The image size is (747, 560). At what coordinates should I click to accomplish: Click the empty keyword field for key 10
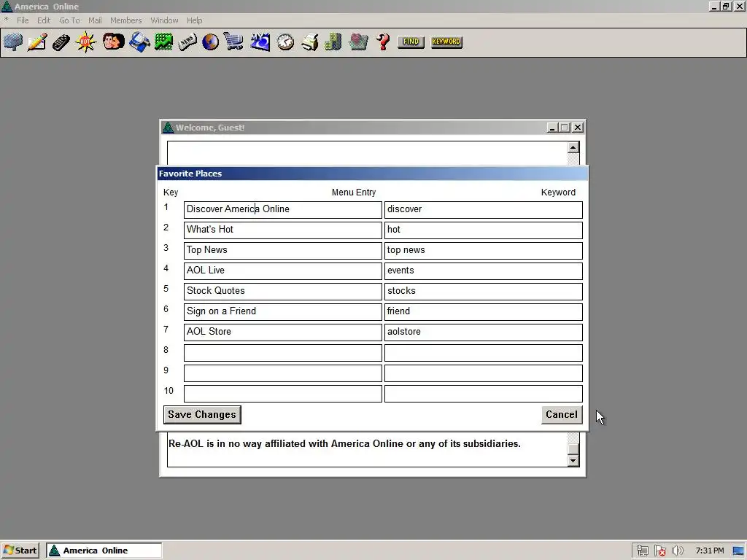(x=484, y=394)
